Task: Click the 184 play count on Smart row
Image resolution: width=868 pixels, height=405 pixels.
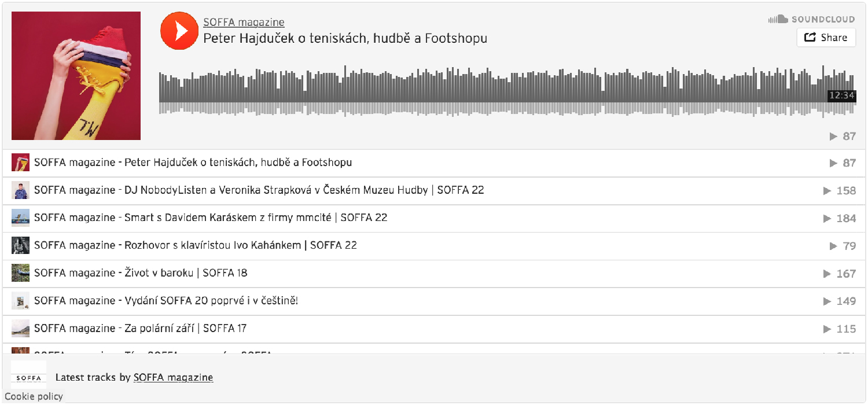Action: 840,218
